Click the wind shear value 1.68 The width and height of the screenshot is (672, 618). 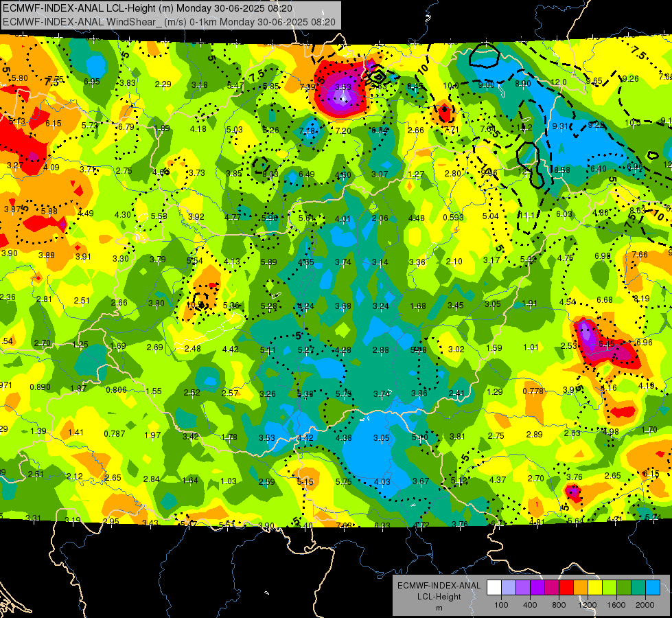coord(418,306)
